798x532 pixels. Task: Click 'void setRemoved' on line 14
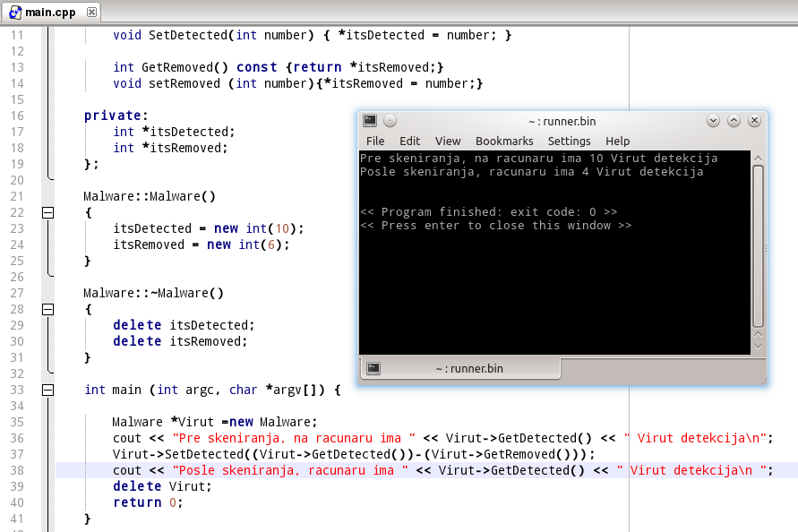point(167,83)
